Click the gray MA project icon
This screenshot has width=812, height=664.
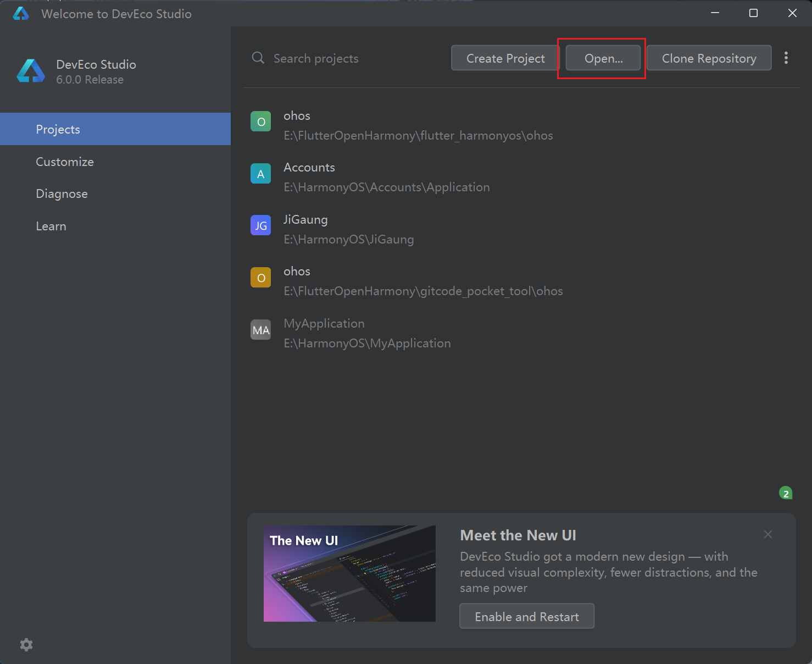(x=261, y=330)
